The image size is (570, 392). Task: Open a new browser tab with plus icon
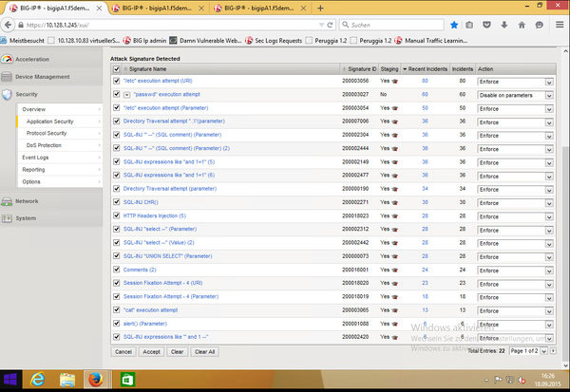pyautogui.click(x=320, y=8)
